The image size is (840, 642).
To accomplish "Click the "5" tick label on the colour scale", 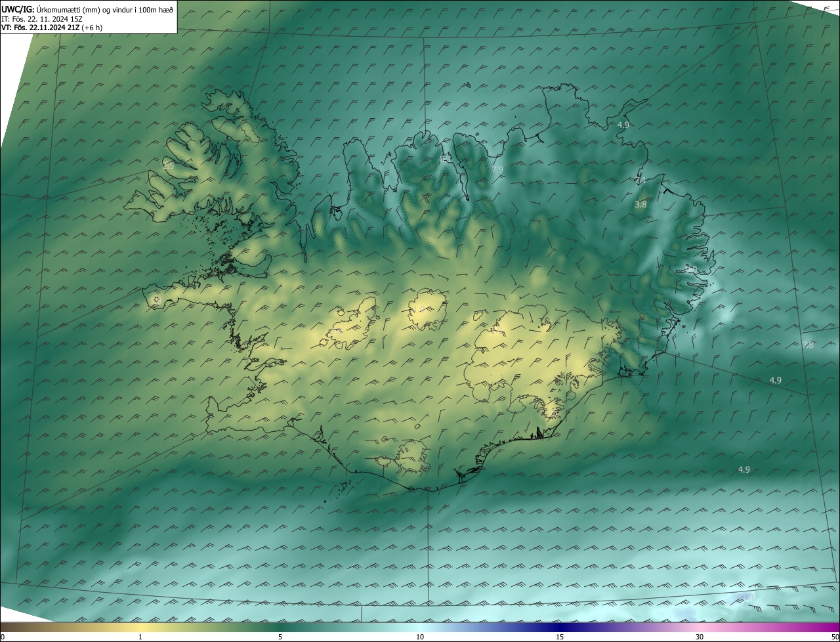I will (x=280, y=637).
